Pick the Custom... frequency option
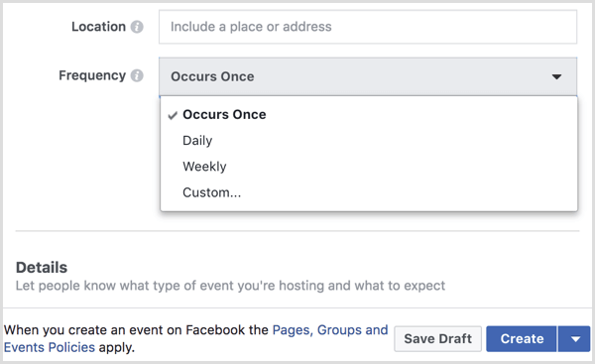 point(212,192)
